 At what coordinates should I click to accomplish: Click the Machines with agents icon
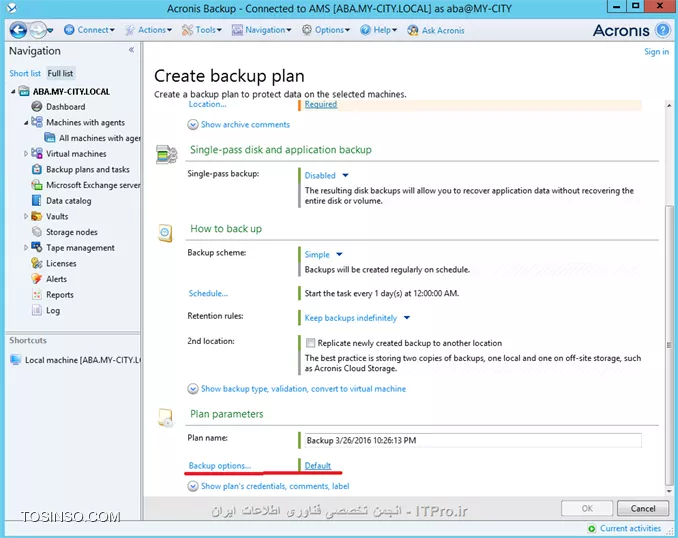point(37,122)
